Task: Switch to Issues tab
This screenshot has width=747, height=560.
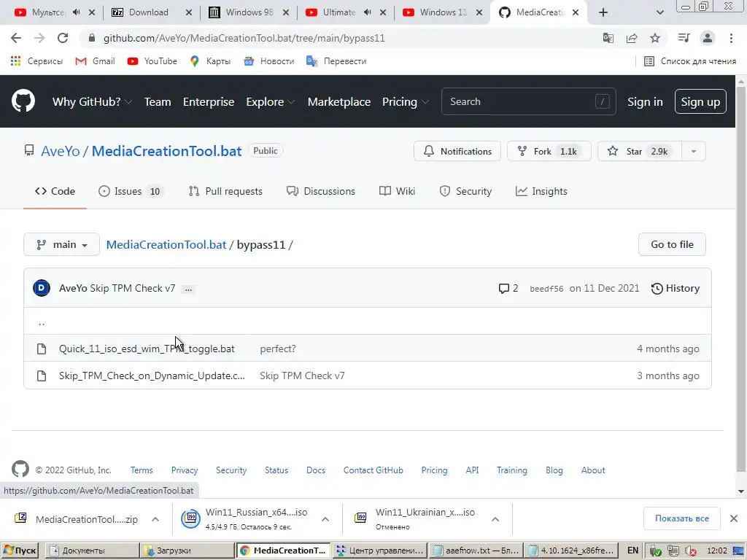Action: (131, 191)
